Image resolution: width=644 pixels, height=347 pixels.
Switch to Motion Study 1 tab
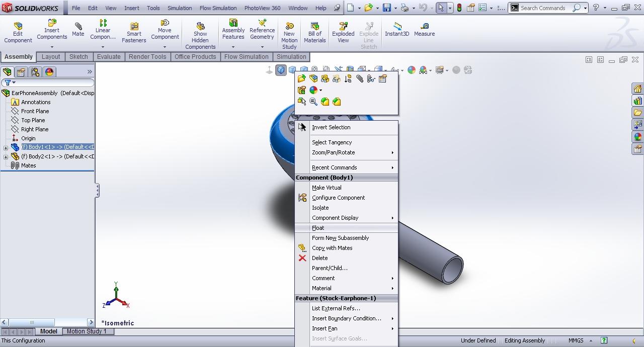pos(87,331)
